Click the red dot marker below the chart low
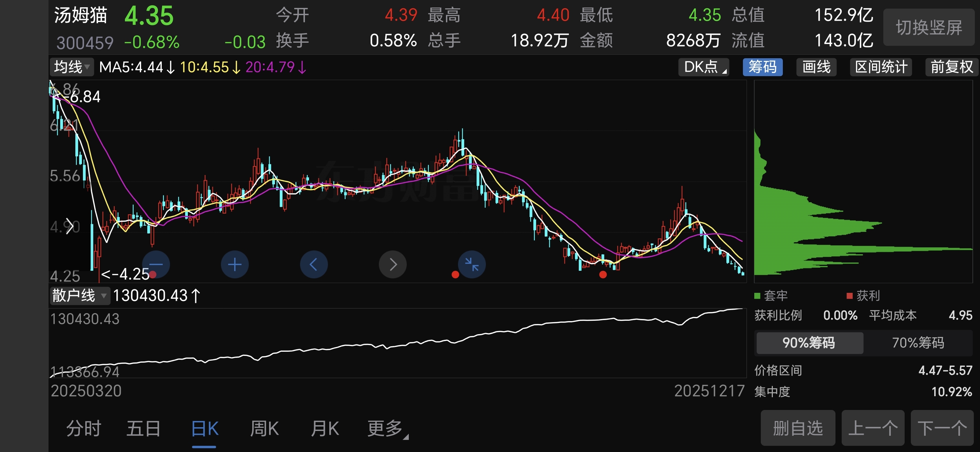 (603, 275)
